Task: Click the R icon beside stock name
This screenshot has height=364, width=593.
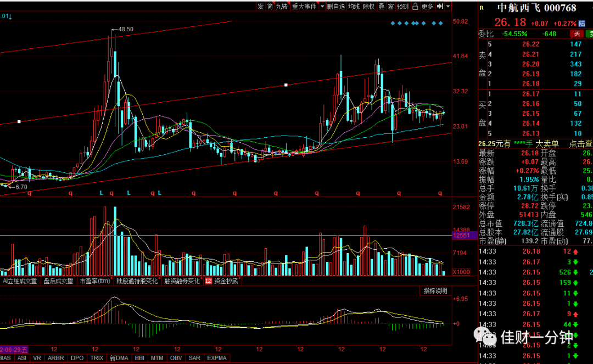Action: [482, 8]
